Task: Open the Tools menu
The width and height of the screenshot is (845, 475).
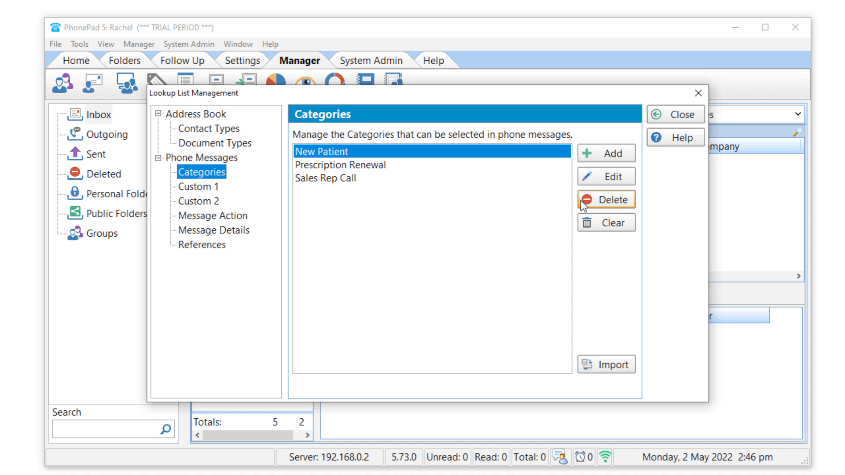Action: click(x=79, y=44)
